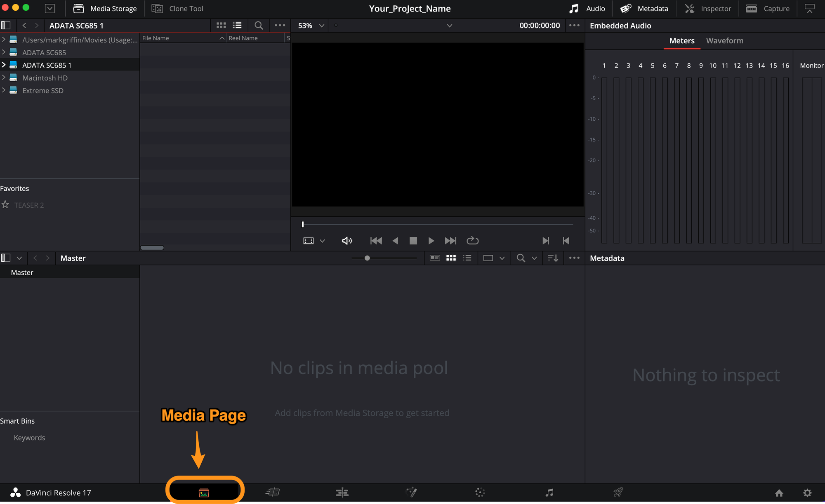Click the Project Manager home icon
This screenshot has width=825, height=504.
point(779,492)
